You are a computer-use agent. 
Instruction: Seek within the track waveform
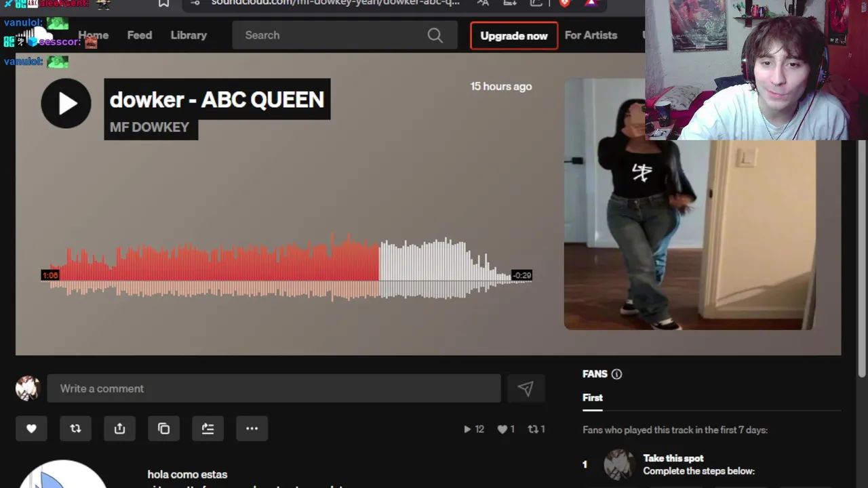pyautogui.click(x=287, y=268)
